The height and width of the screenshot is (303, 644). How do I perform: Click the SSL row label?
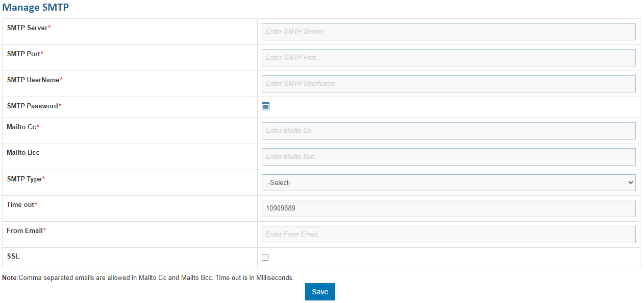coord(12,256)
